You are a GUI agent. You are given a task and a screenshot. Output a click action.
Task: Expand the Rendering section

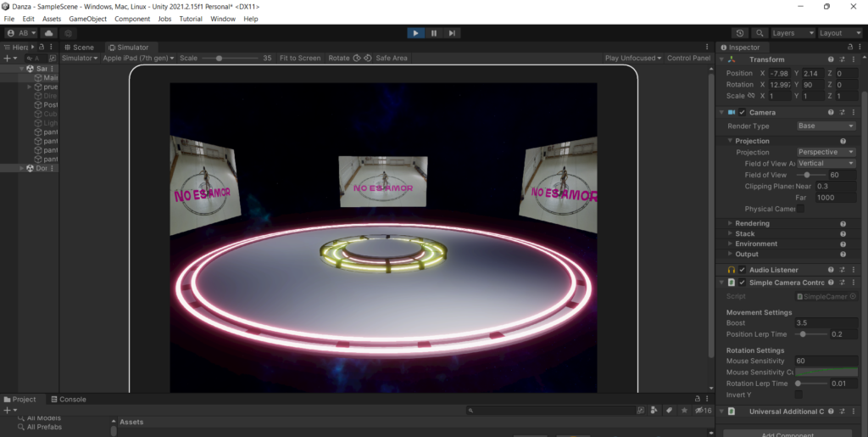tap(731, 223)
